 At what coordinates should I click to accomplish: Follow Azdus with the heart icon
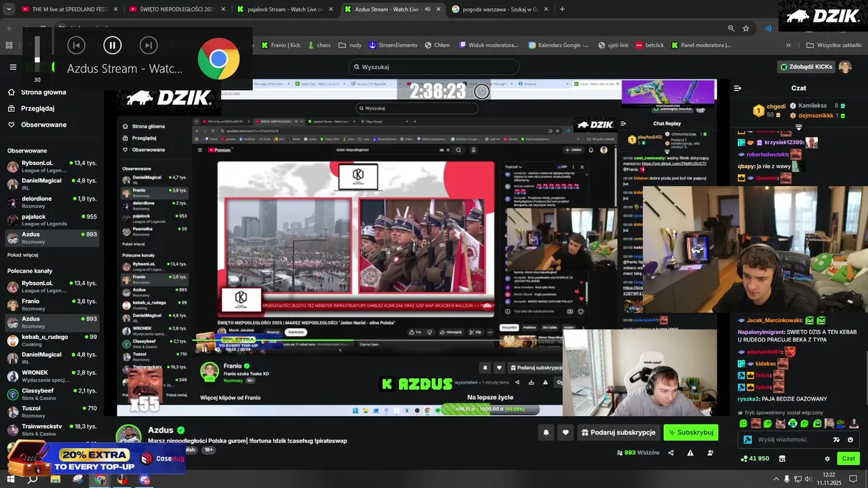click(566, 432)
